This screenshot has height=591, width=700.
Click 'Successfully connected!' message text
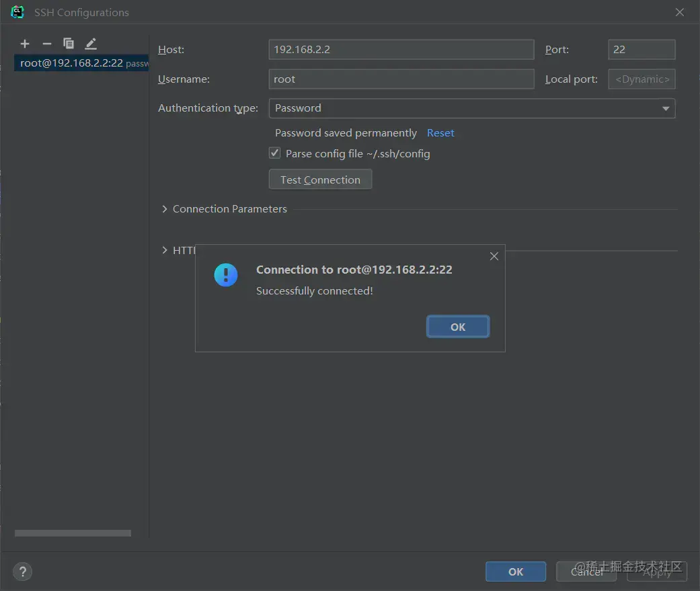pyautogui.click(x=314, y=291)
